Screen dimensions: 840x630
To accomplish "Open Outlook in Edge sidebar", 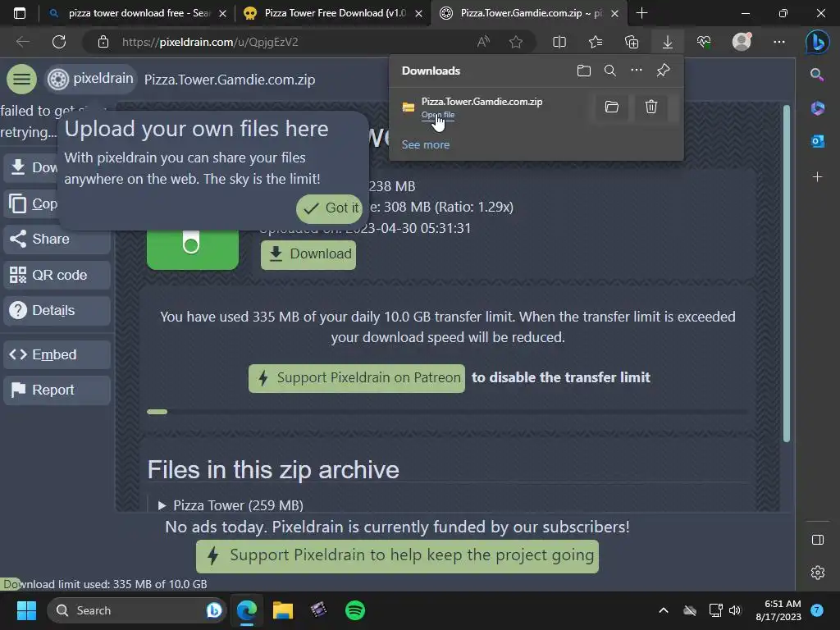I will pyautogui.click(x=818, y=141).
